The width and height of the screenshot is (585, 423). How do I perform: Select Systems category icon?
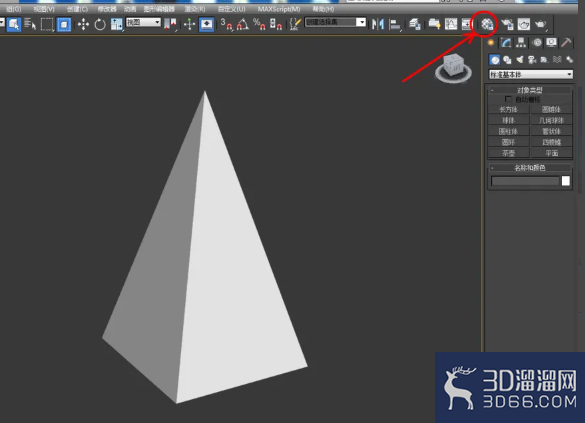click(x=569, y=60)
